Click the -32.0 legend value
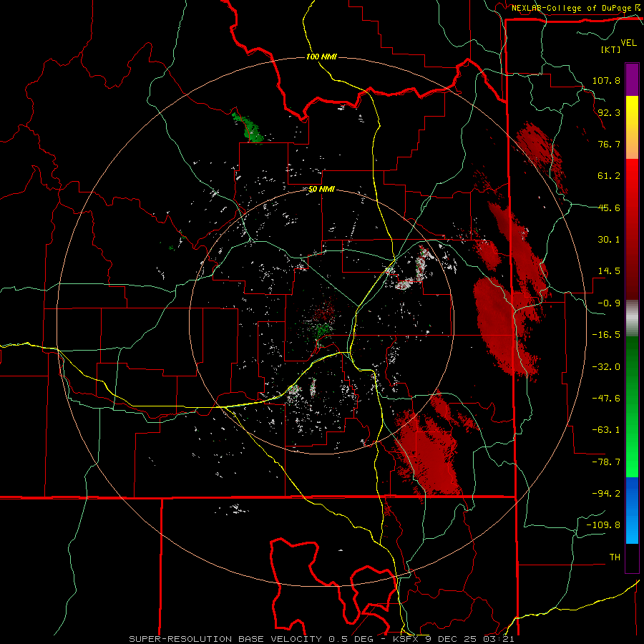The image size is (644, 644). click(x=606, y=367)
